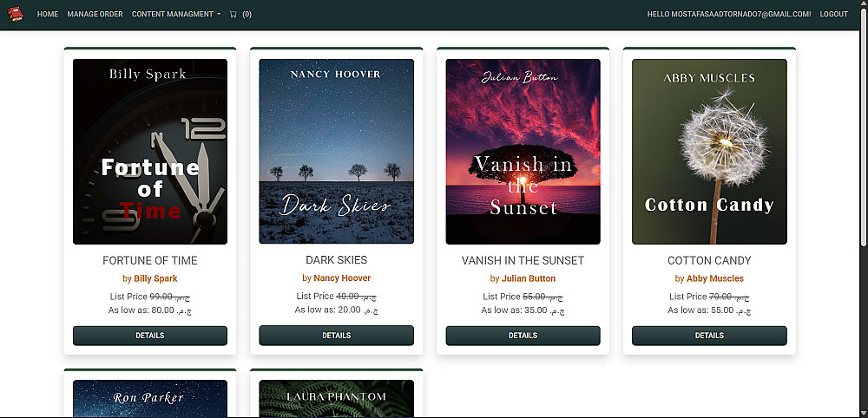This screenshot has width=868, height=418.
Task: Click the Cotton Candy title text
Action: [710, 260]
